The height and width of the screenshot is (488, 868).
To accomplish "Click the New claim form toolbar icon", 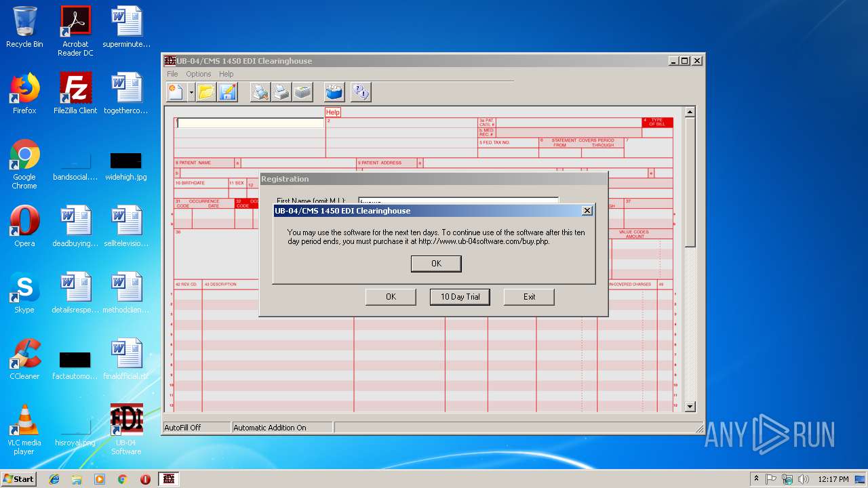I will [x=176, y=92].
